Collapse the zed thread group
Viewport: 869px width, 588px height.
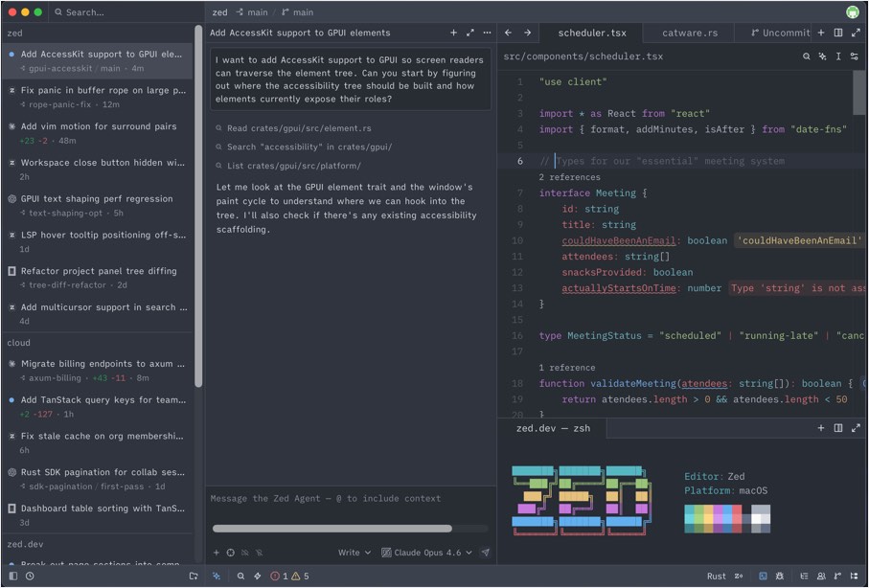[15, 33]
